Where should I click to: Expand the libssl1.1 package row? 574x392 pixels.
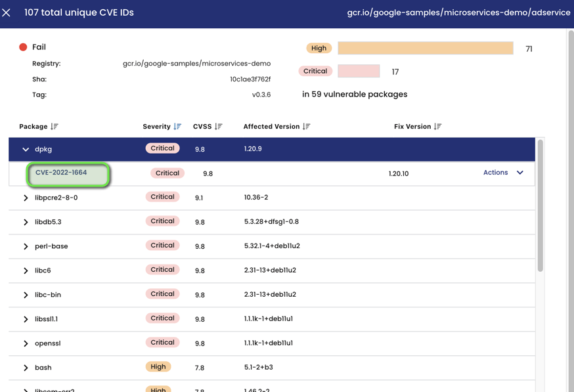[x=26, y=319]
